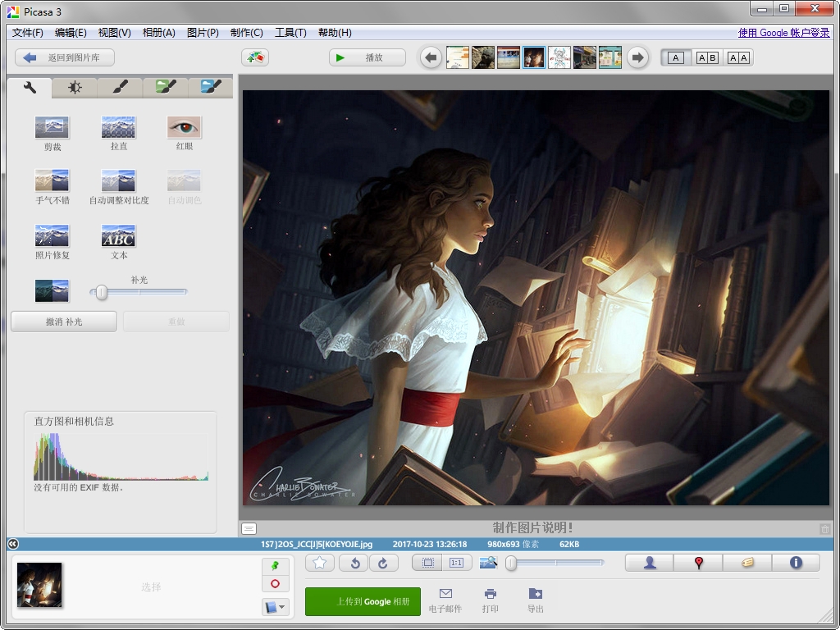Select the 拉直 (Straighten) tool
Viewport: 840px width, 630px height.
(117, 126)
